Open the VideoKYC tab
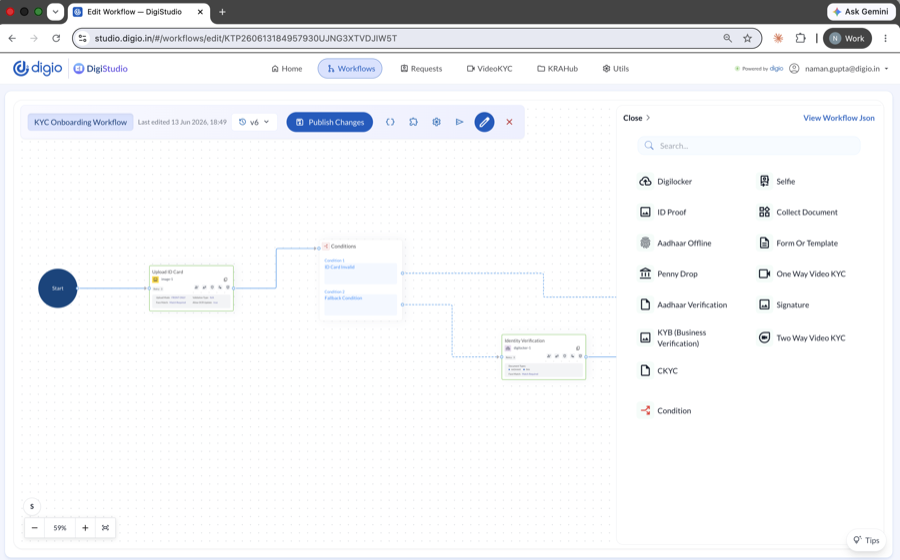 click(490, 68)
